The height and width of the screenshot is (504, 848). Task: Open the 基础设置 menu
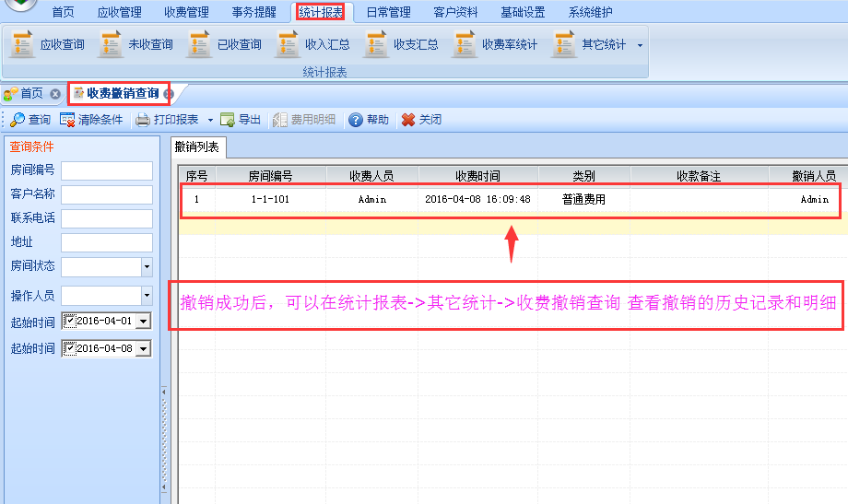click(523, 12)
